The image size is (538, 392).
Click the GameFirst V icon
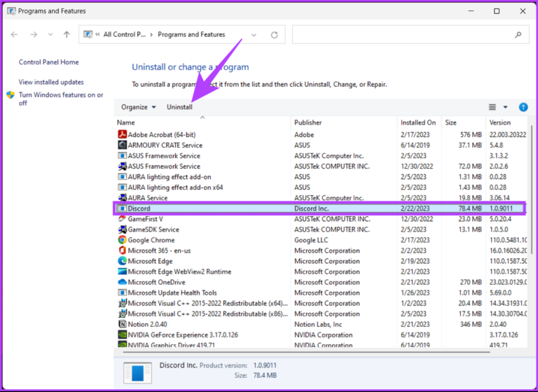pyautogui.click(x=122, y=219)
